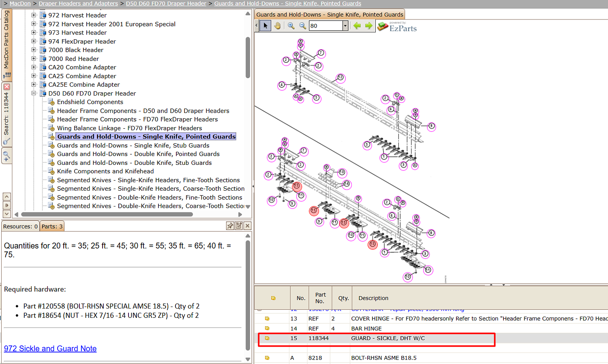Click the 972 Harvest Header book icon
Screen dimensions: 608x364
point(43,15)
